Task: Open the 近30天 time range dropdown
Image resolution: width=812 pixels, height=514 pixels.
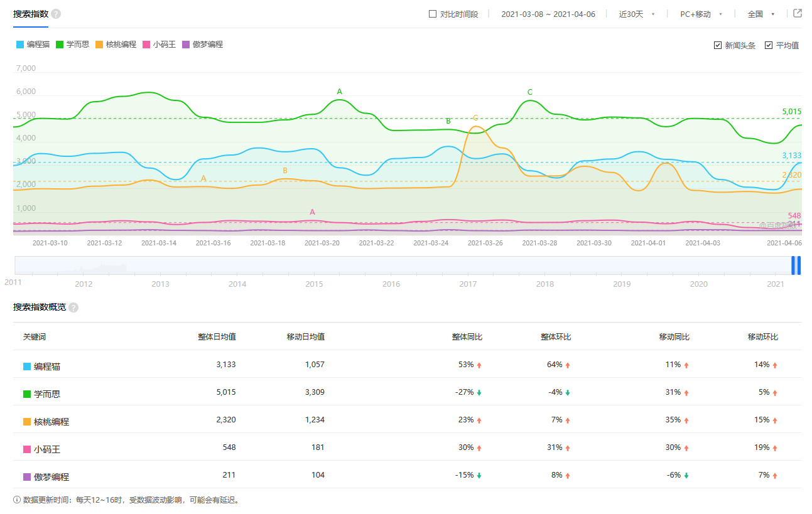Action: click(637, 14)
